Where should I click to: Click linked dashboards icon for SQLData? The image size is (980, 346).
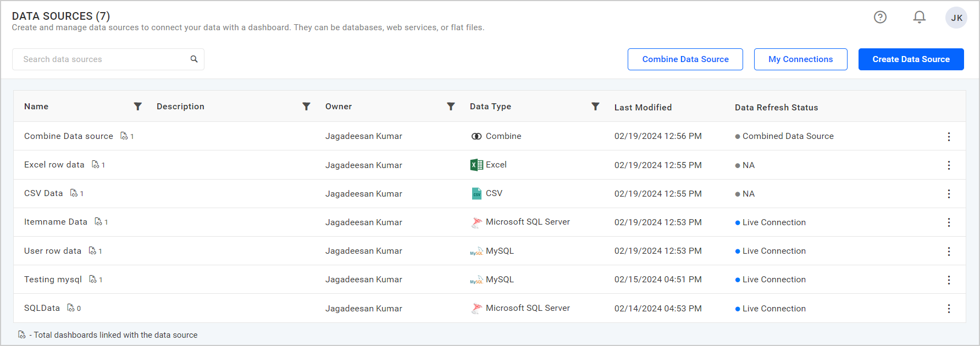[x=71, y=308]
